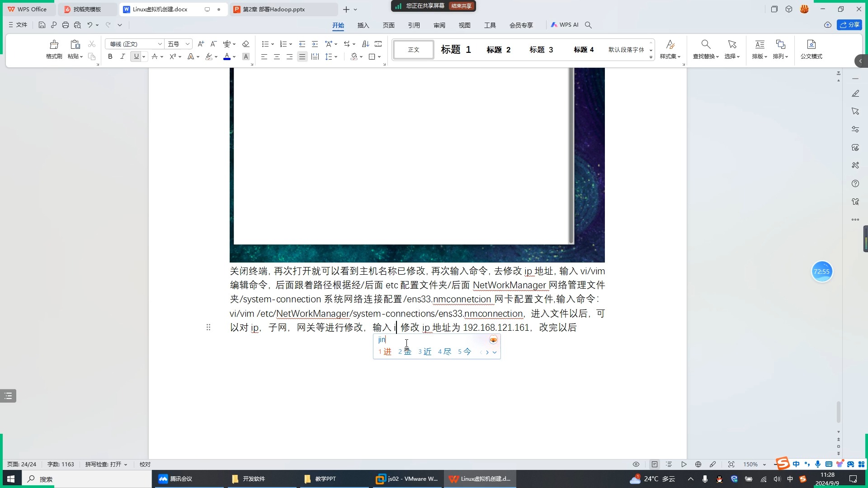Switch to the 第2章 部署Hadoop.pptx tab

click(x=274, y=9)
